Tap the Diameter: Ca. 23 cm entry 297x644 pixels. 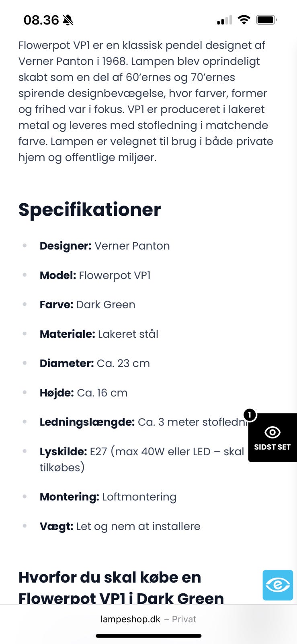pyautogui.click(x=94, y=363)
